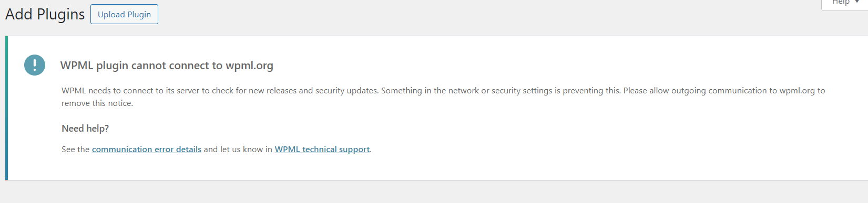The image size is (868, 203).
Task: Click the word 'Plugins' in the page title
Action: (x=60, y=14)
